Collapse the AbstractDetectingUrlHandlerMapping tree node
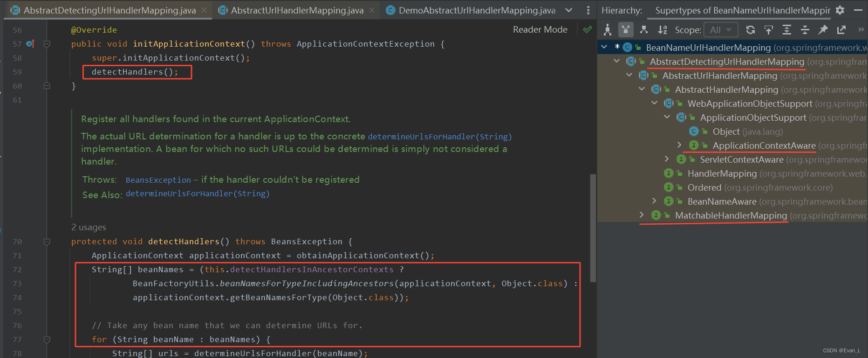Image resolution: width=868 pixels, height=358 pixels. pos(617,61)
